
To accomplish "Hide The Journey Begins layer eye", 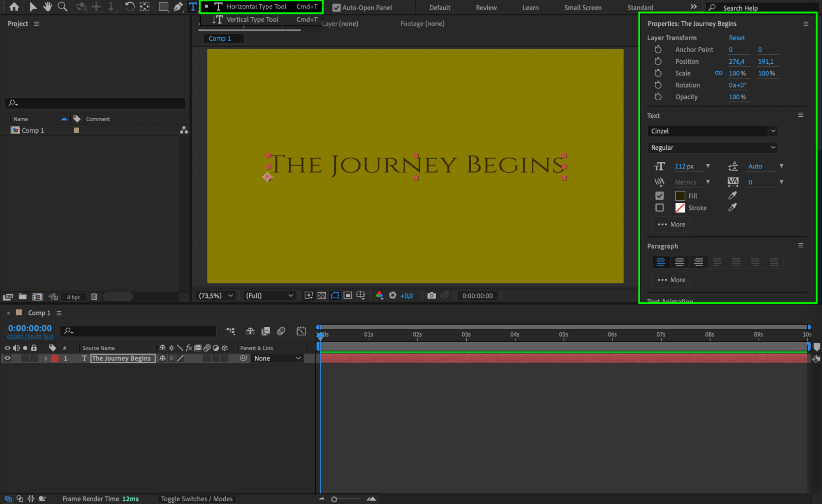I will pyautogui.click(x=7, y=358).
